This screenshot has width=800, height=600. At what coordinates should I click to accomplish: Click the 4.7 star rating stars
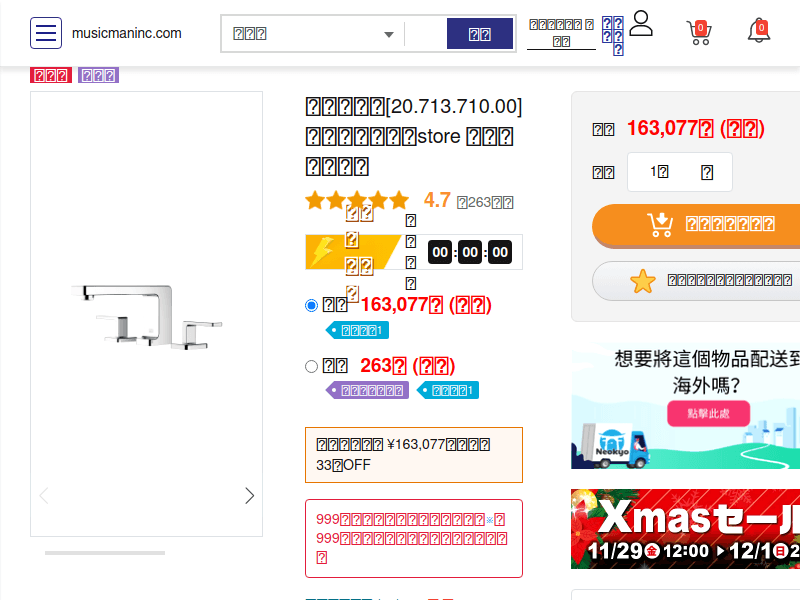tap(357, 200)
